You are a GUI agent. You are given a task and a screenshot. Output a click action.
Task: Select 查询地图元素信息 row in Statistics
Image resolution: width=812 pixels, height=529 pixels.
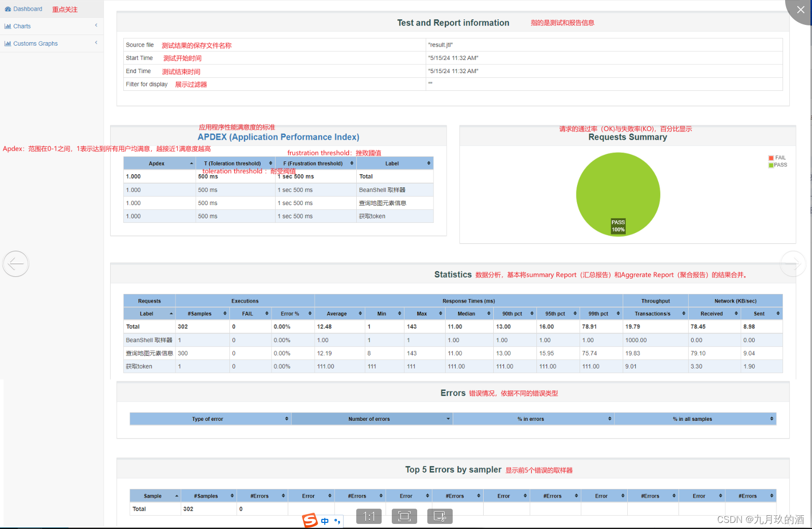click(x=453, y=353)
